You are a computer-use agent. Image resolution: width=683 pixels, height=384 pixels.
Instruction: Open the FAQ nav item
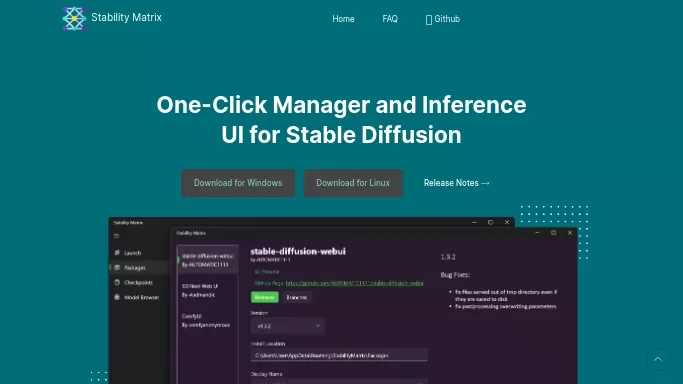(390, 19)
